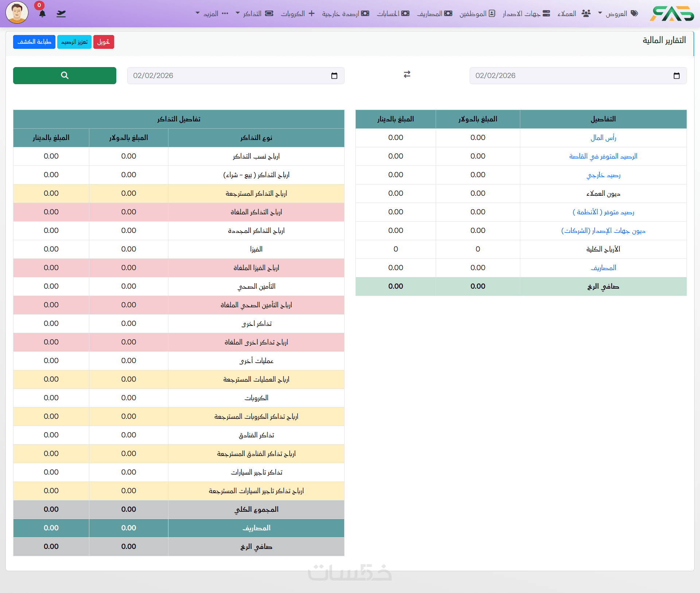Open the رصيد خارجي link
The height and width of the screenshot is (593, 700).
click(603, 175)
